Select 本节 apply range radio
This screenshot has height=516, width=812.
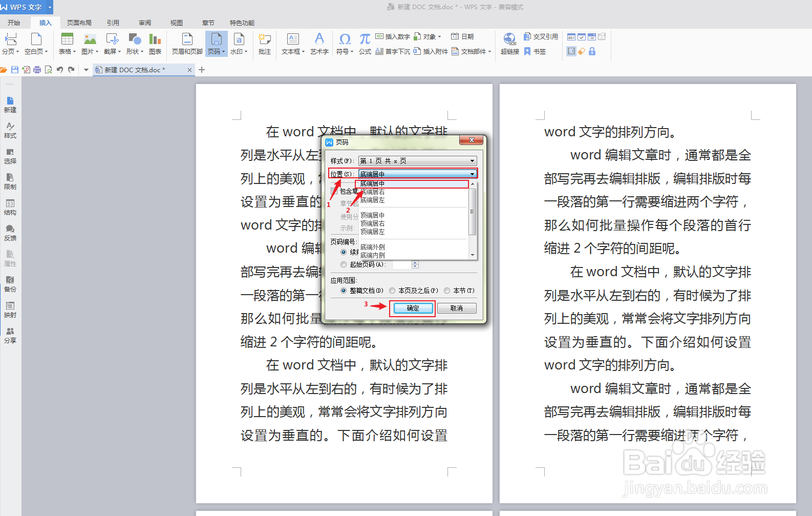(x=447, y=291)
